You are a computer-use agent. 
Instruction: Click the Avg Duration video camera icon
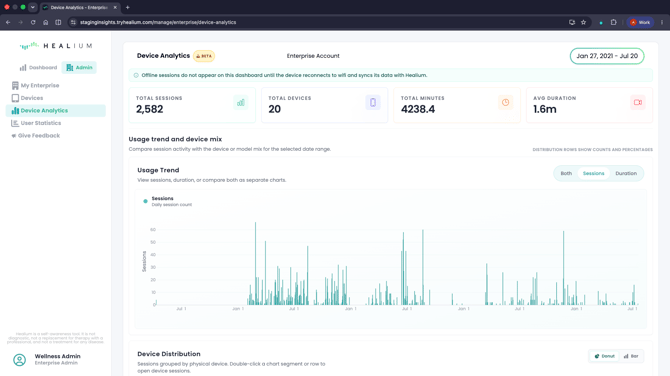pos(638,103)
